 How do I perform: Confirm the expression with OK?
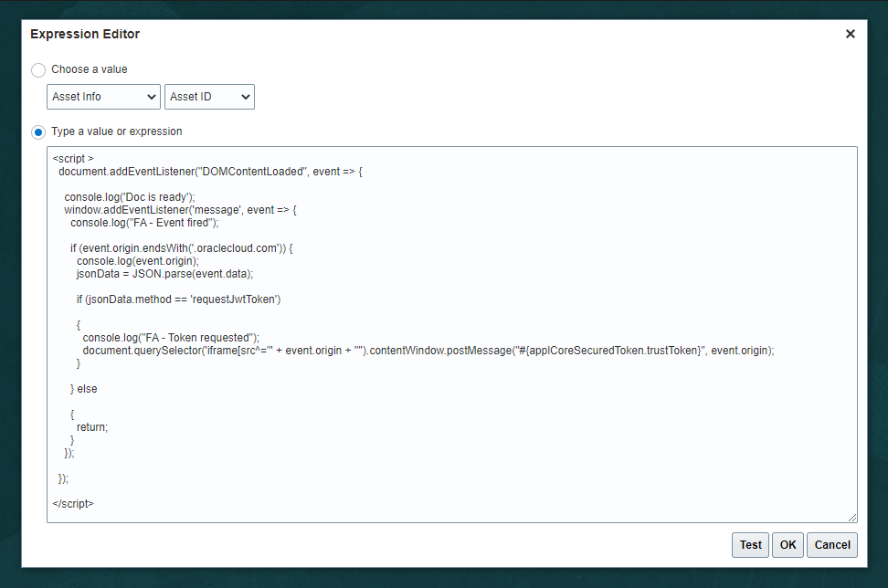(x=788, y=545)
